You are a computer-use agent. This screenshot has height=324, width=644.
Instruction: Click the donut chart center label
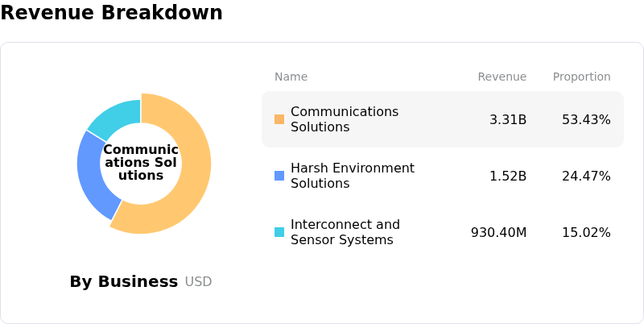pos(141,163)
